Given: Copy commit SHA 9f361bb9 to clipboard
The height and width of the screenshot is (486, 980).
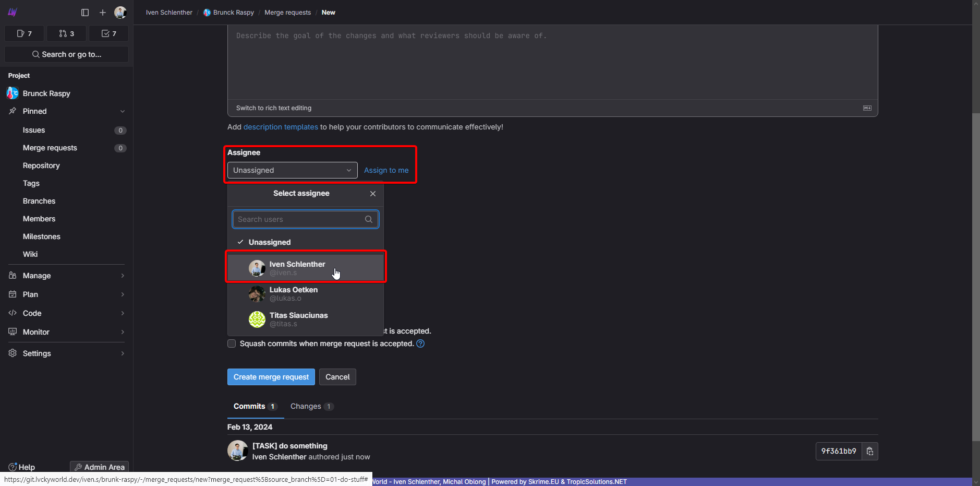Looking at the screenshot, I should [x=869, y=451].
